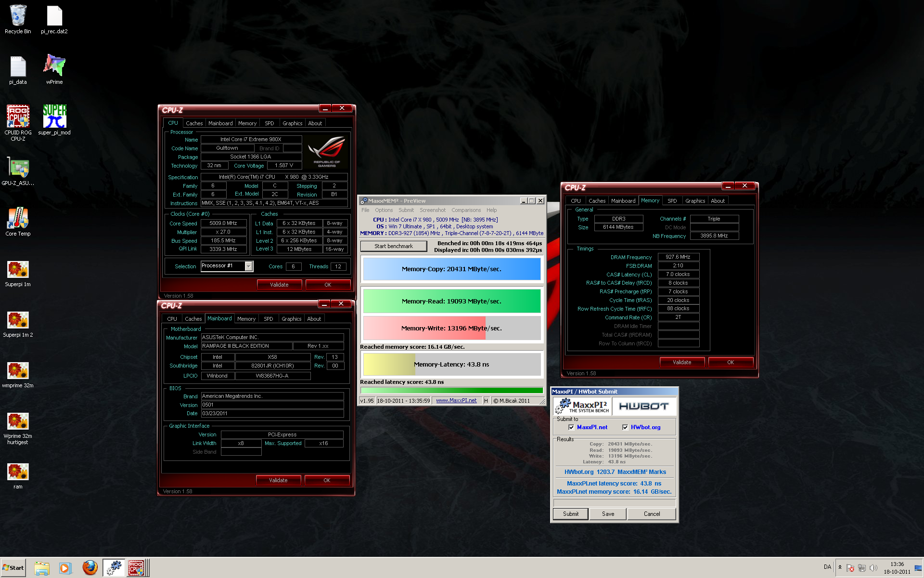Launch the wPrime desktop shortcut

tap(54, 70)
